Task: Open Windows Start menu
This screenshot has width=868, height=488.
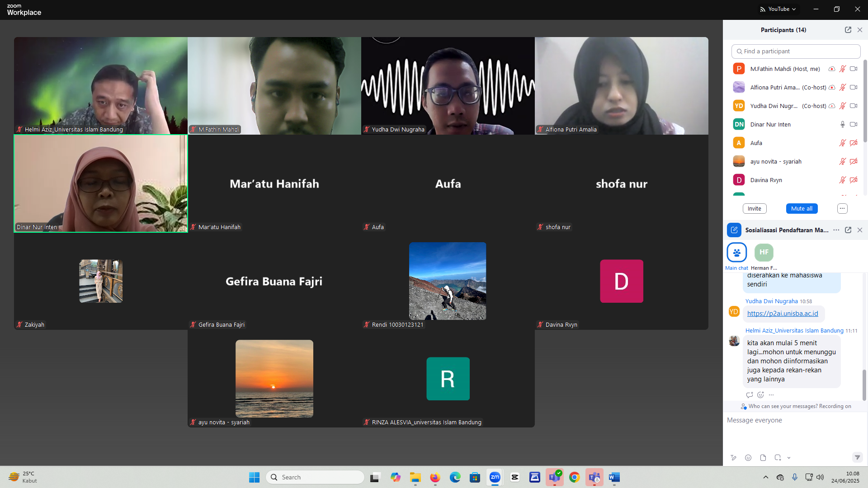Action: coord(254,477)
